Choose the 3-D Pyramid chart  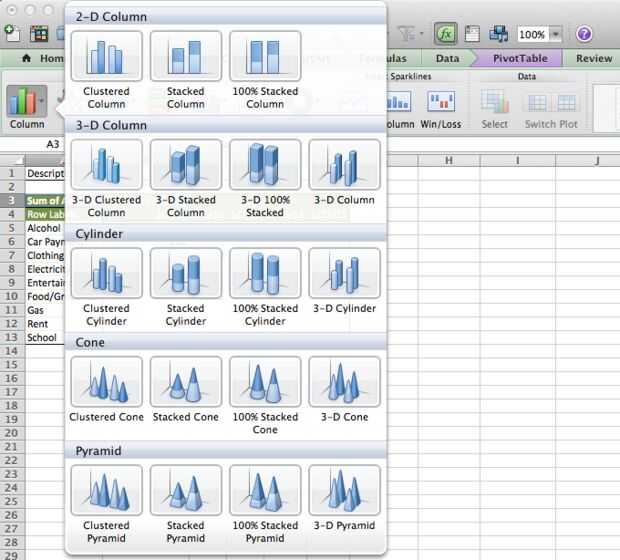tap(344, 490)
